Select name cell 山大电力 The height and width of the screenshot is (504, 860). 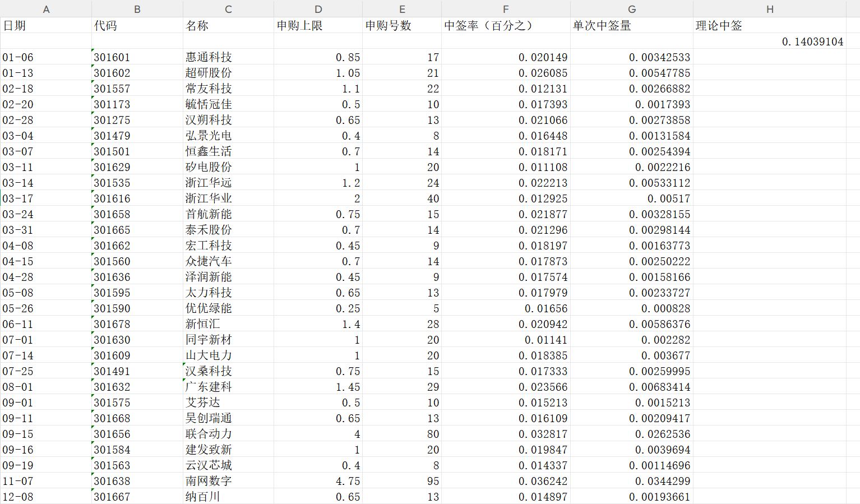pyautogui.click(x=228, y=355)
